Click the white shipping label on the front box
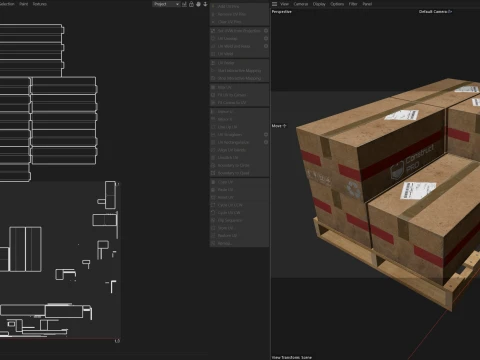The height and width of the screenshot is (360, 480). (418, 190)
